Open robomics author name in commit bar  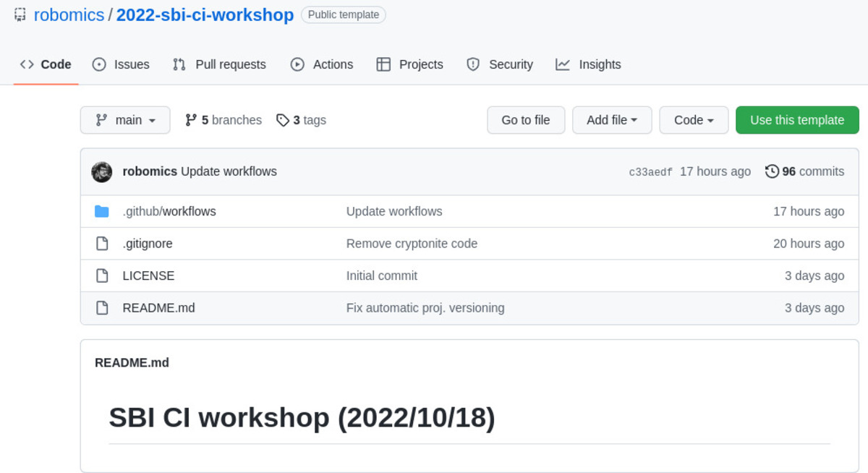(150, 171)
